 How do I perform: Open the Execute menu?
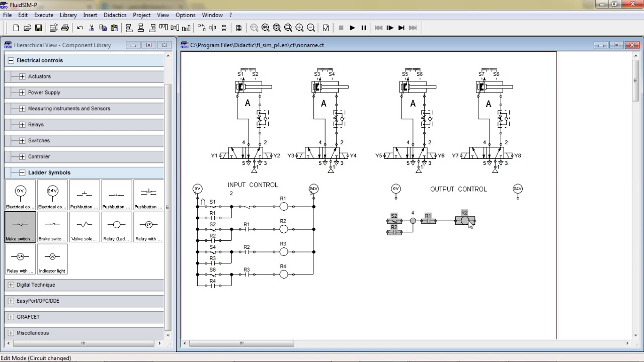(x=44, y=15)
